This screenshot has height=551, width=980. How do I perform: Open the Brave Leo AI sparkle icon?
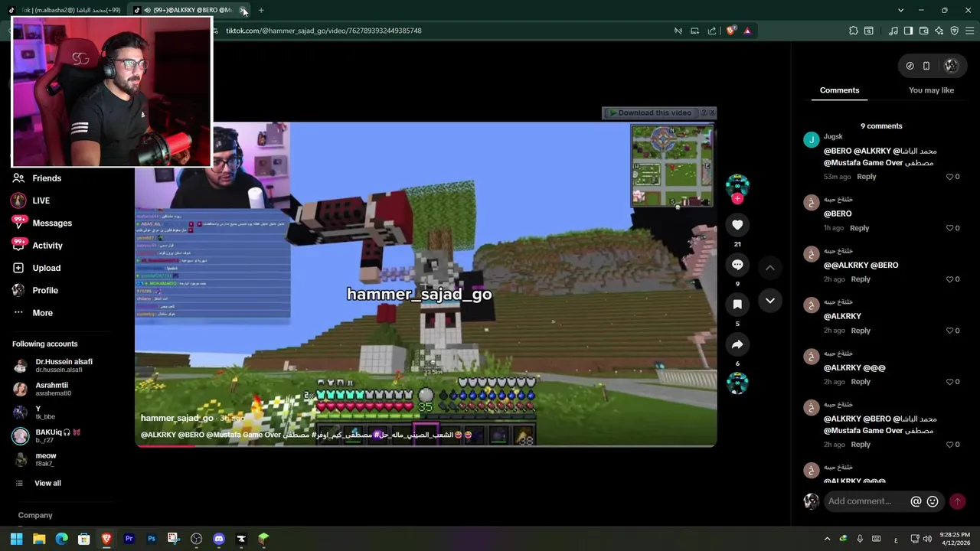(939, 31)
